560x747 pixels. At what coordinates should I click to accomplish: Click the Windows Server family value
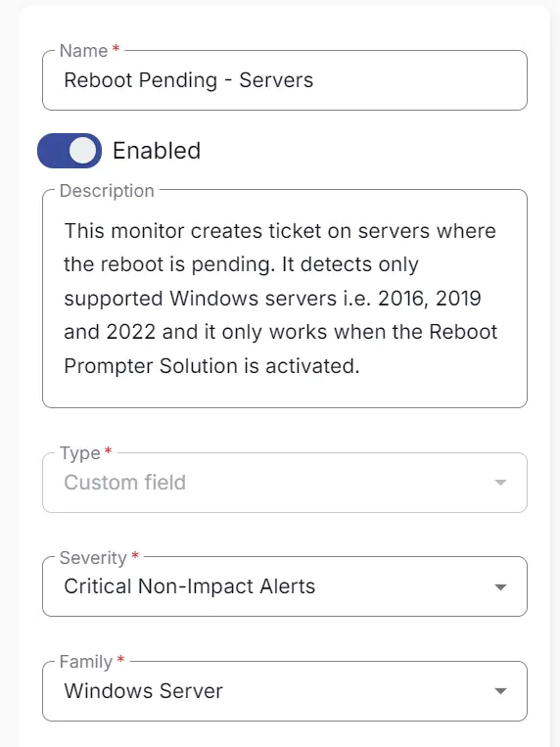(x=144, y=691)
